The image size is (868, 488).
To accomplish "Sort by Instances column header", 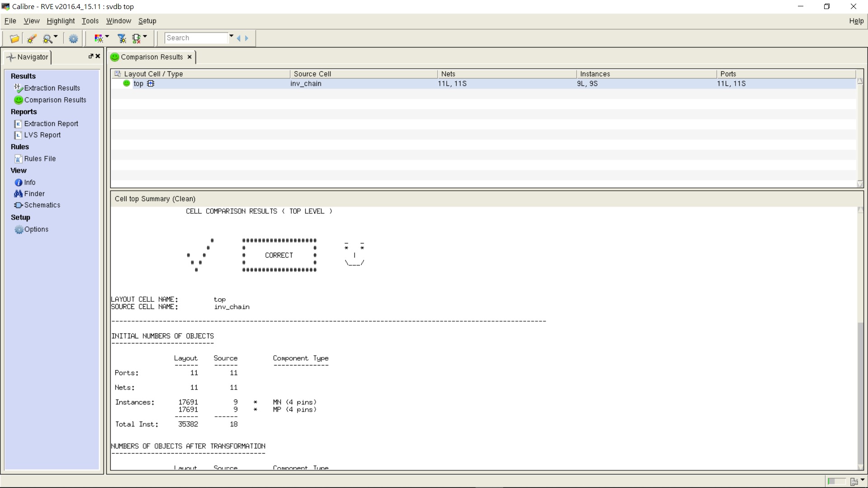I will pos(646,74).
